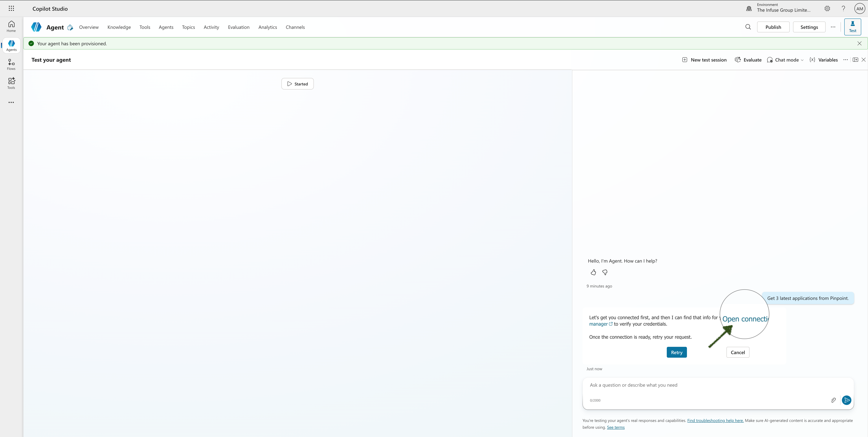Image resolution: width=868 pixels, height=437 pixels.
Task: Open Tools in left sidebar
Action: click(11, 83)
